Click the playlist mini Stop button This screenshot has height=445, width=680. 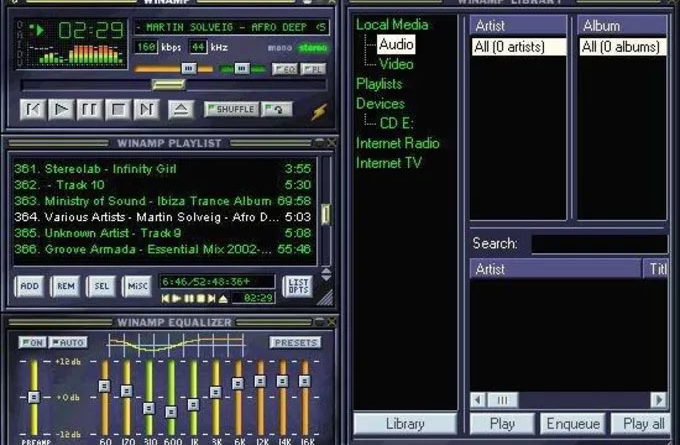click(x=200, y=298)
